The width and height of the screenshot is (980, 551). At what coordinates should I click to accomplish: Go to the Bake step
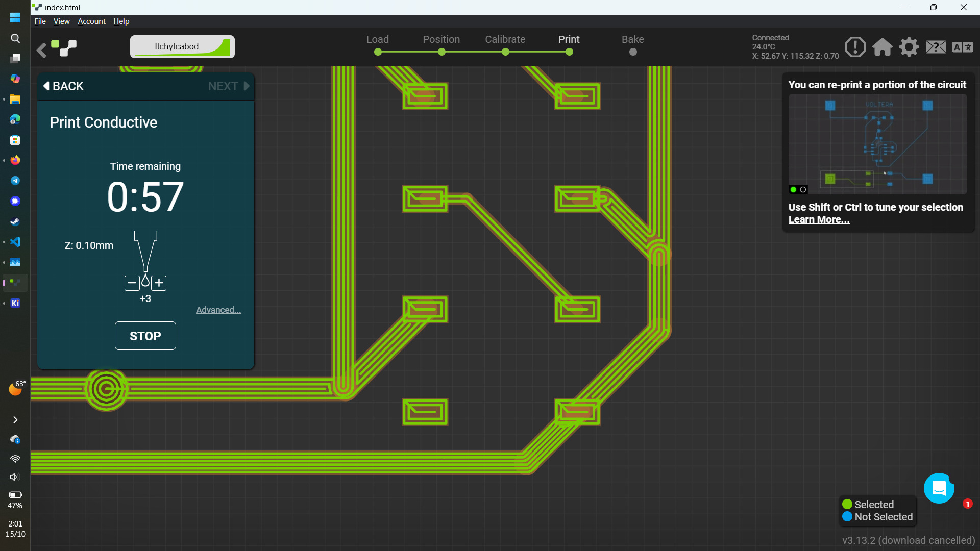(633, 44)
